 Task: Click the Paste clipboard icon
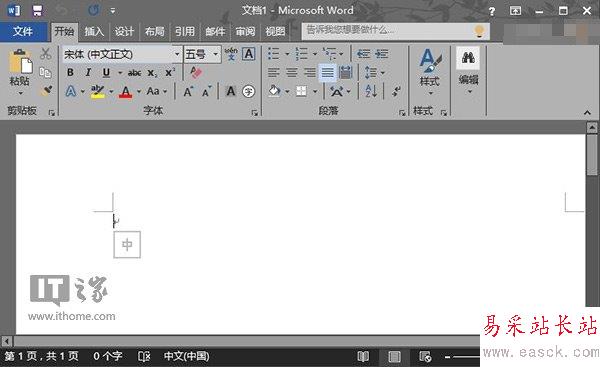(x=20, y=61)
